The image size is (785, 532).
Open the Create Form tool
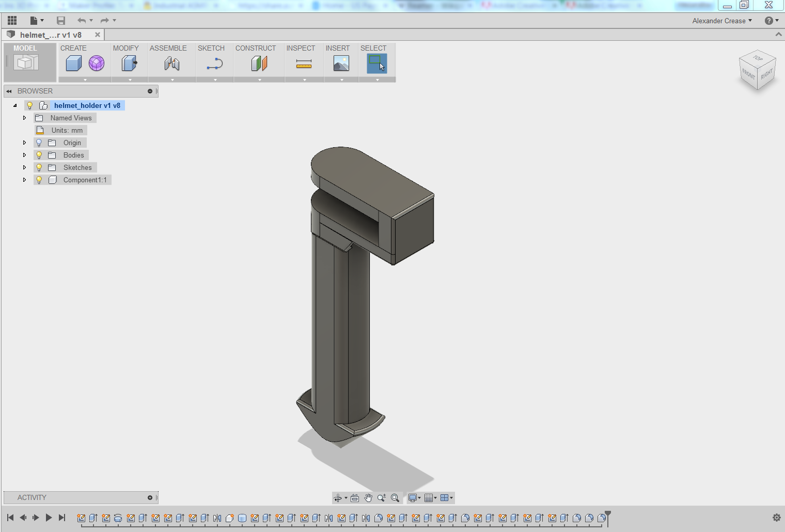point(97,63)
